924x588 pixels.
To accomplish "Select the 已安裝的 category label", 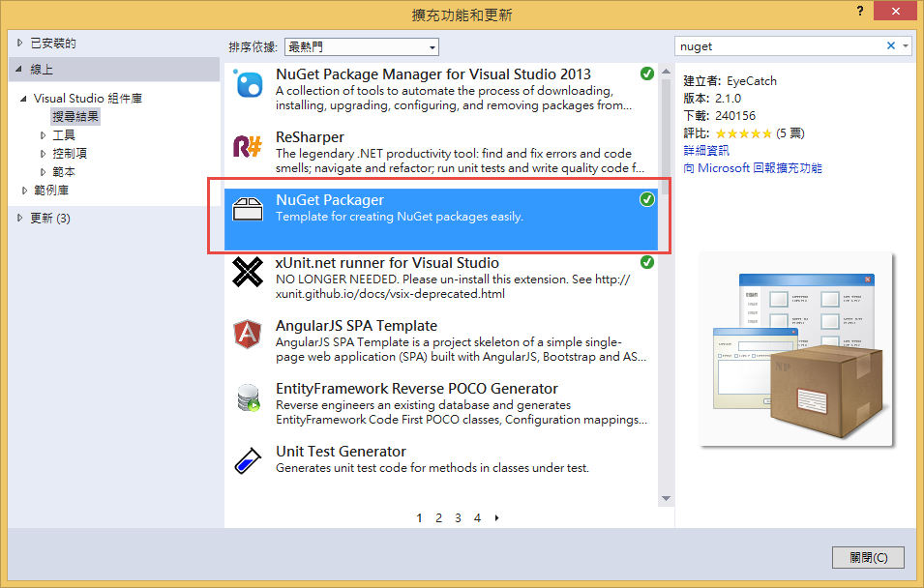I will coord(53,43).
